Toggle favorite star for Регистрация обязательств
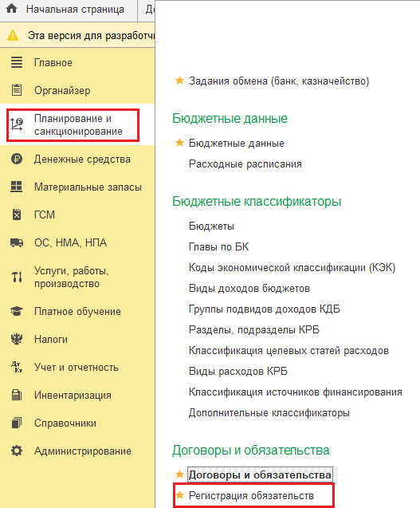Viewport: 420px width, 508px height. click(179, 495)
